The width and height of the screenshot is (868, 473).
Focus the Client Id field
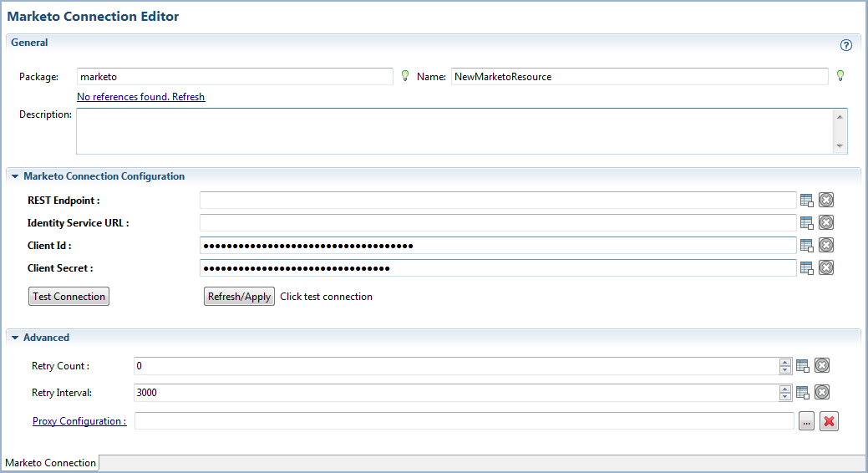click(x=498, y=246)
